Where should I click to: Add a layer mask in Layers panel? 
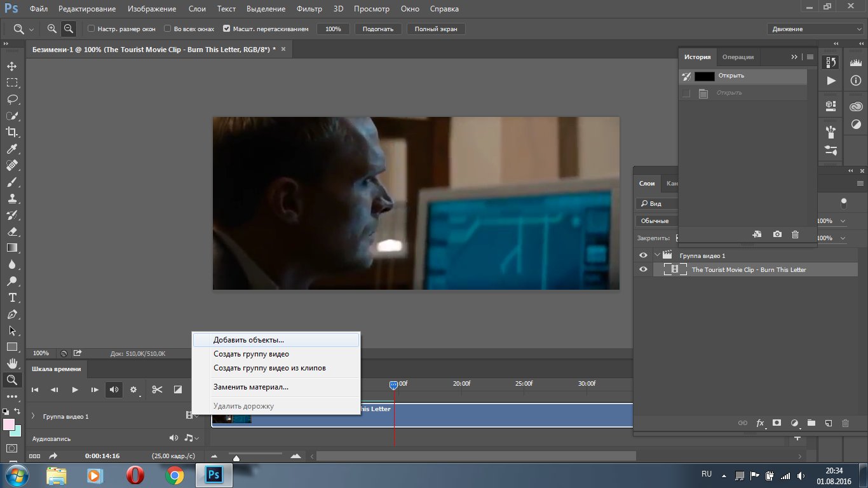776,423
